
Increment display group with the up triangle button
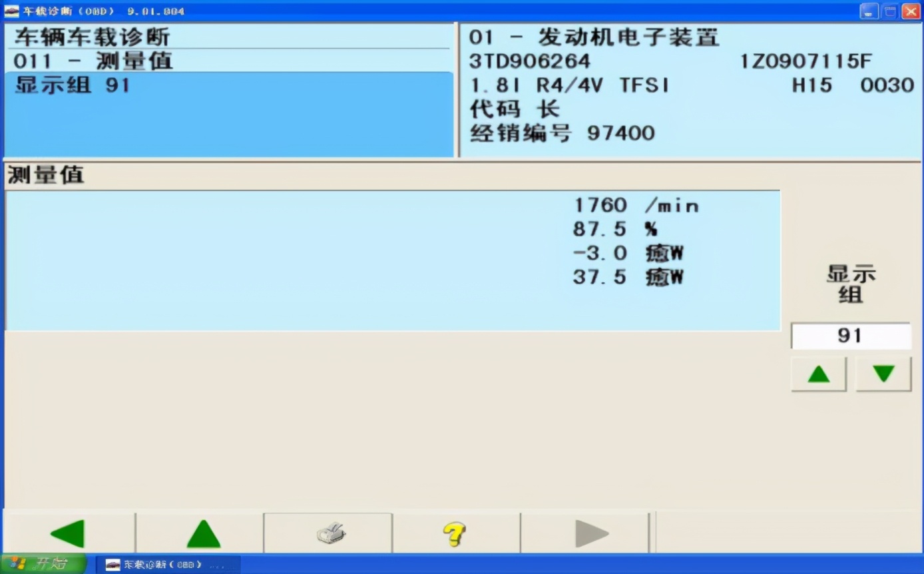coord(818,374)
